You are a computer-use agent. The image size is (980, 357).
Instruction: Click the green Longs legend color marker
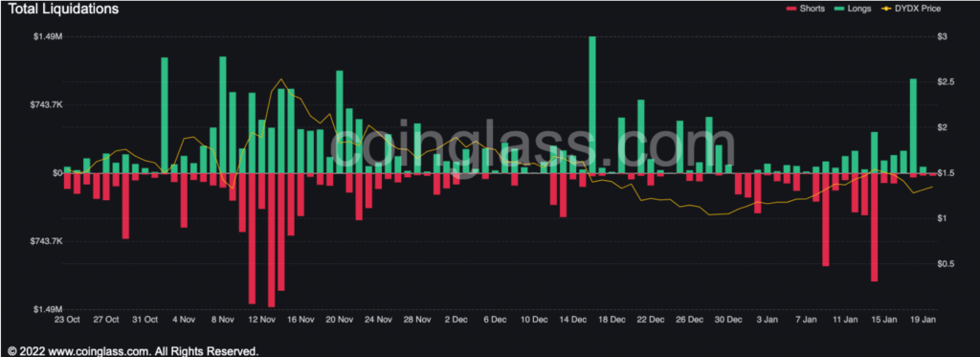(837, 9)
